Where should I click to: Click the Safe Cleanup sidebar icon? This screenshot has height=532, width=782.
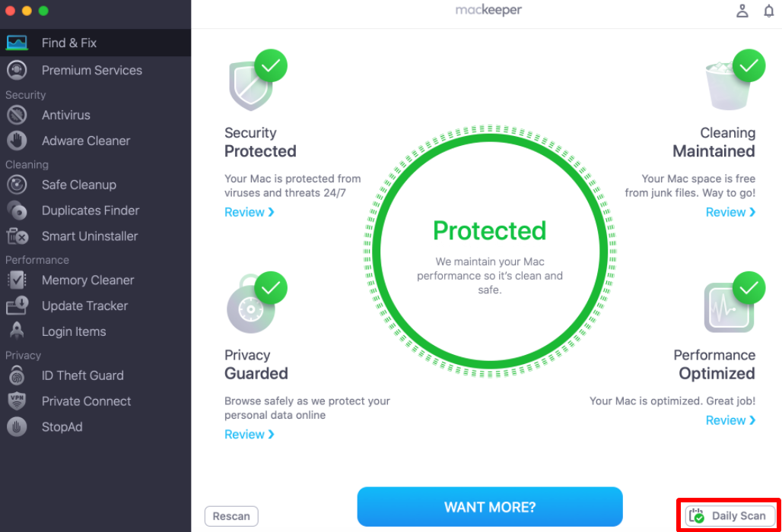17,185
